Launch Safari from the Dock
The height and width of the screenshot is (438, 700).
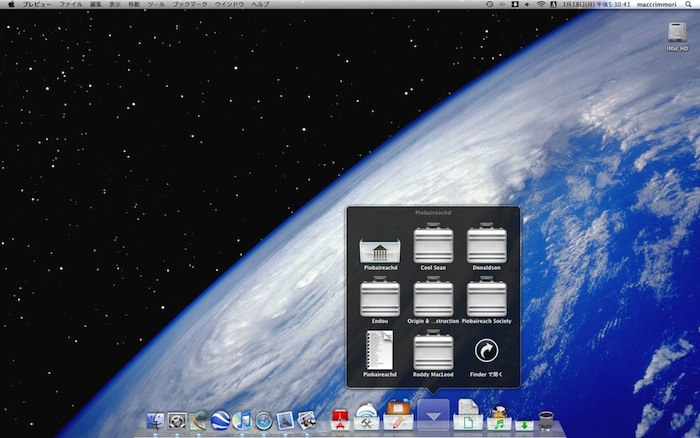[x=263, y=421]
